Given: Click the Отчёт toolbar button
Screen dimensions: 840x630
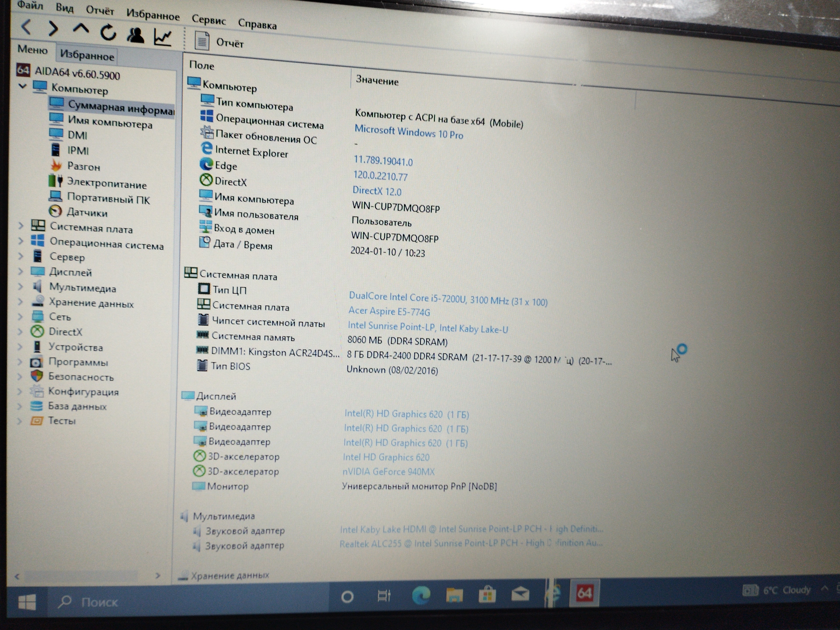Looking at the screenshot, I should (x=219, y=42).
